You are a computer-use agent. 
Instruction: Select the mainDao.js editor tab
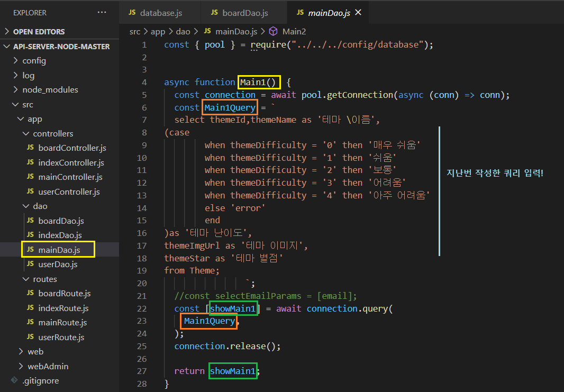(328, 13)
